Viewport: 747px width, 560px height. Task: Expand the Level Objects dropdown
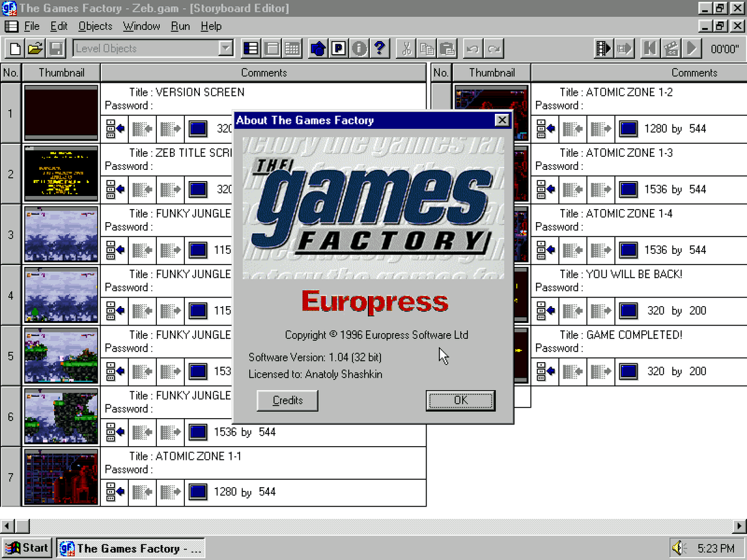[x=226, y=49]
